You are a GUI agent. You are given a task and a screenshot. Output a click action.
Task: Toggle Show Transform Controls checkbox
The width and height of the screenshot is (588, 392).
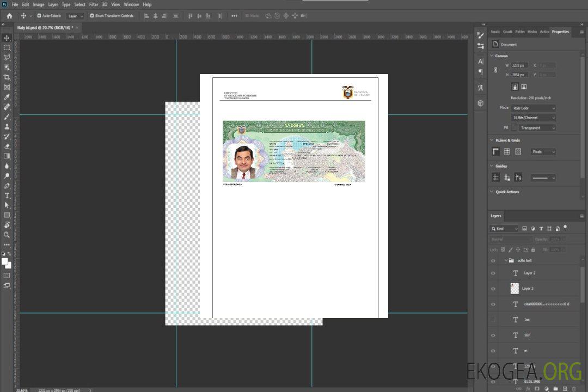point(92,16)
